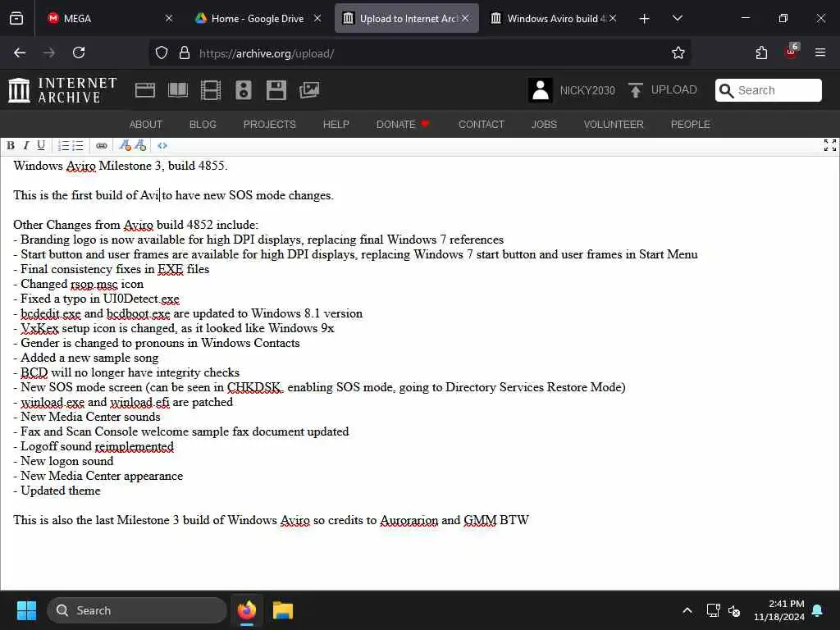View site security lock info
This screenshot has width=840, height=630.
(185, 53)
